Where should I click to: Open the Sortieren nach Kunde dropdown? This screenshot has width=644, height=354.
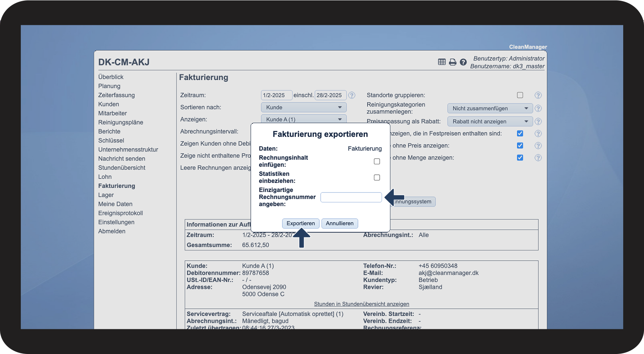point(304,107)
